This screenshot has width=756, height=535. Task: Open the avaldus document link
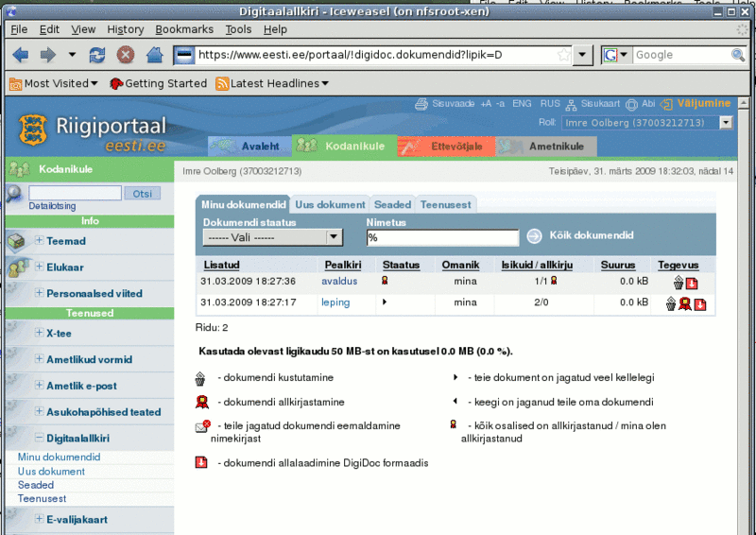[x=339, y=282]
